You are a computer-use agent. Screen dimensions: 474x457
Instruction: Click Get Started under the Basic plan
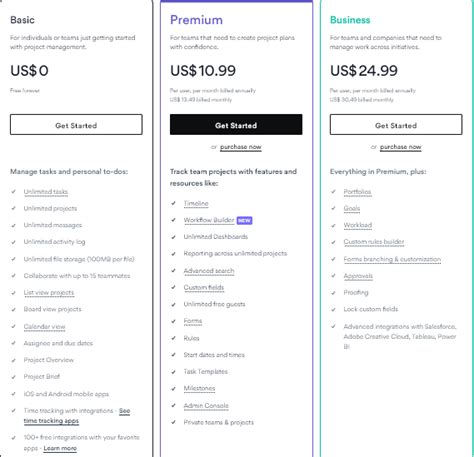[76, 125]
